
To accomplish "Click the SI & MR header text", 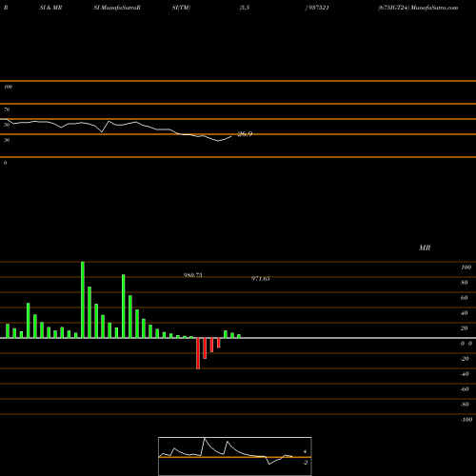I will tap(50, 8).
